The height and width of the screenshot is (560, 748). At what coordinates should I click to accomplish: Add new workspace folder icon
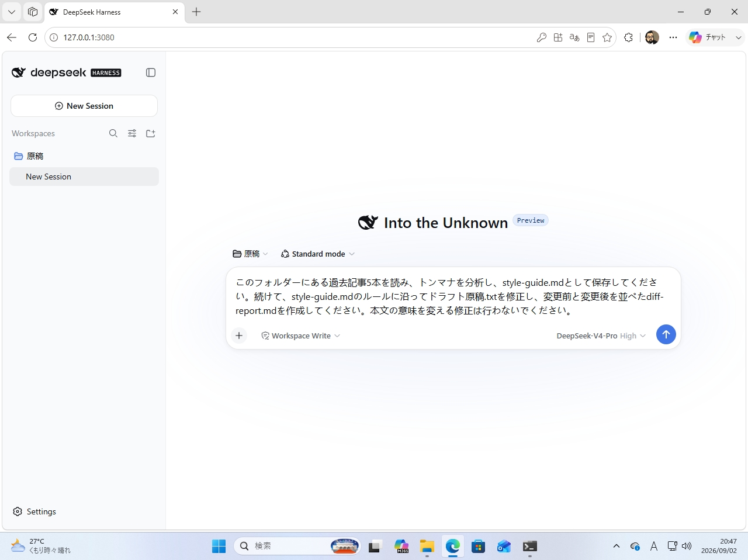point(151,133)
